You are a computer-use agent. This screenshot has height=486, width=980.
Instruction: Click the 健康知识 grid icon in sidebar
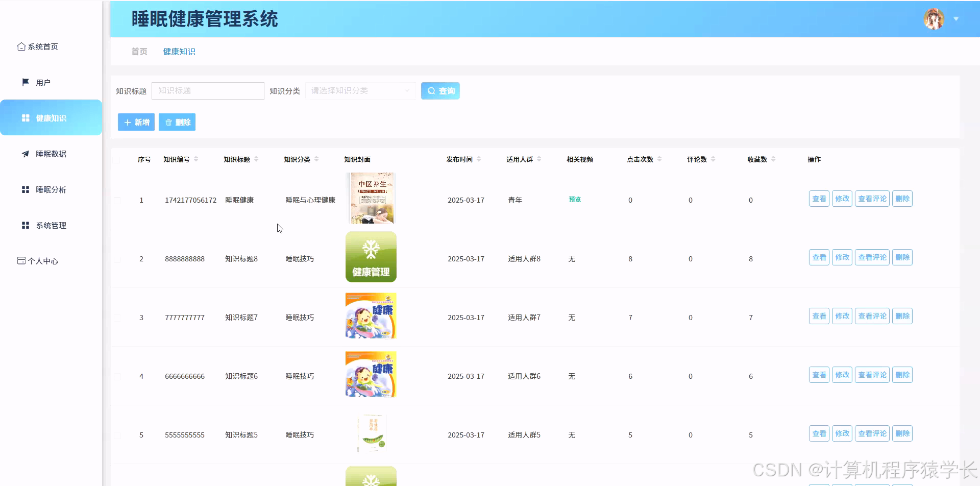point(25,117)
